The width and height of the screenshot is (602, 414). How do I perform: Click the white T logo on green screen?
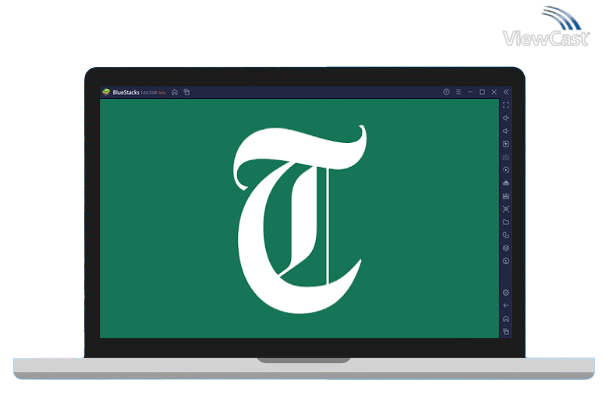(300, 219)
